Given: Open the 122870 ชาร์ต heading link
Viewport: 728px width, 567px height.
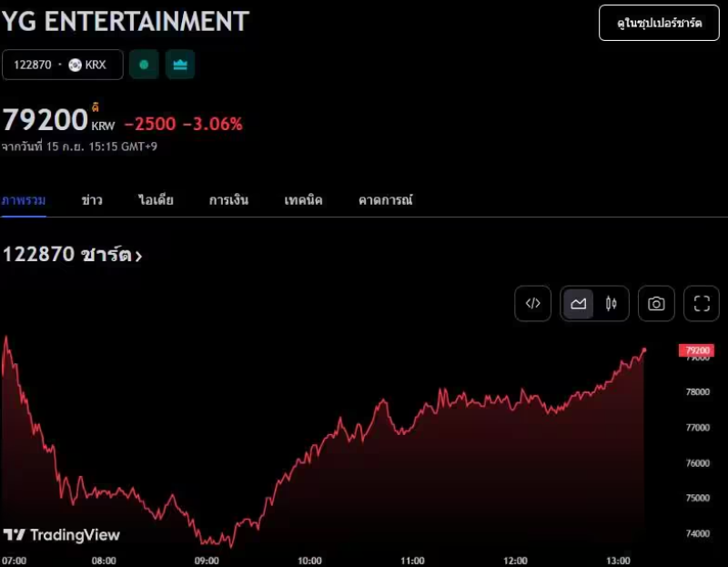Looking at the screenshot, I should (73, 255).
